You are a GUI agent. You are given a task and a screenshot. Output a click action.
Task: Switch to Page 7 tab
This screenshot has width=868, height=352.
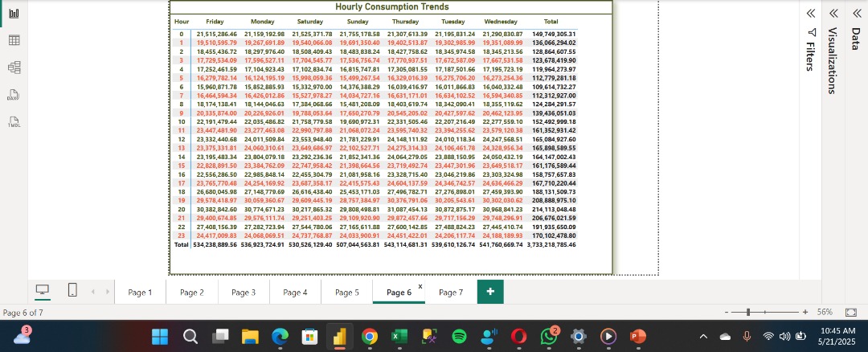click(x=451, y=293)
